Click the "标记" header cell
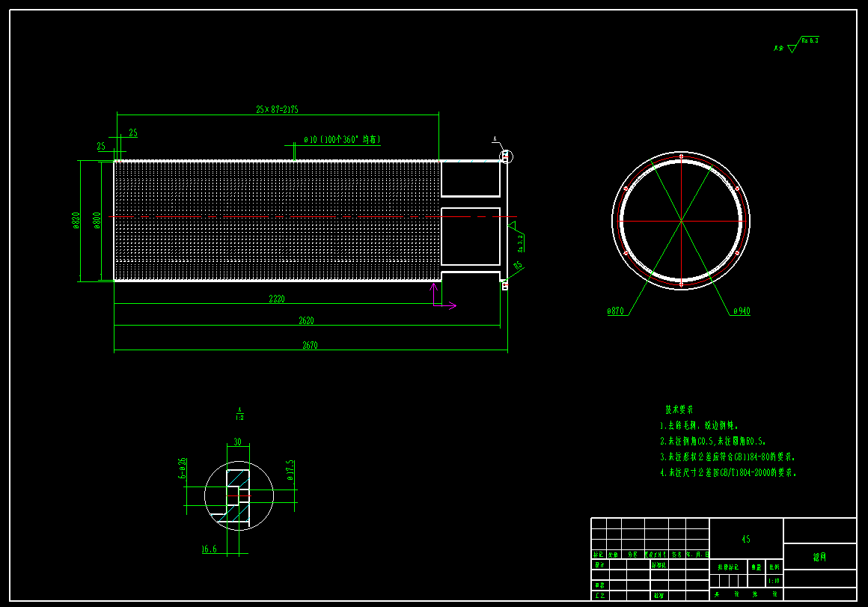Screen dimensions: 868x607 coord(599,555)
